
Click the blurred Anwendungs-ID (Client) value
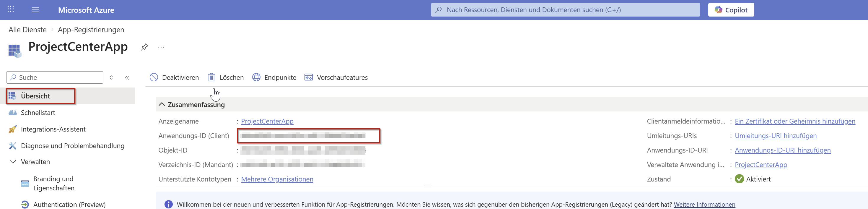click(x=303, y=136)
